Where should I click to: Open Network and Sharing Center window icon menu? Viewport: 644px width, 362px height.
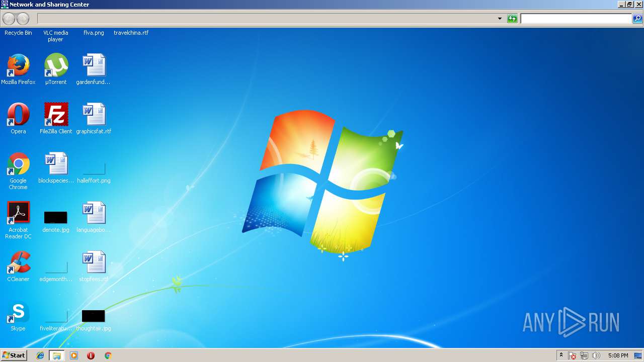pos(5,4)
